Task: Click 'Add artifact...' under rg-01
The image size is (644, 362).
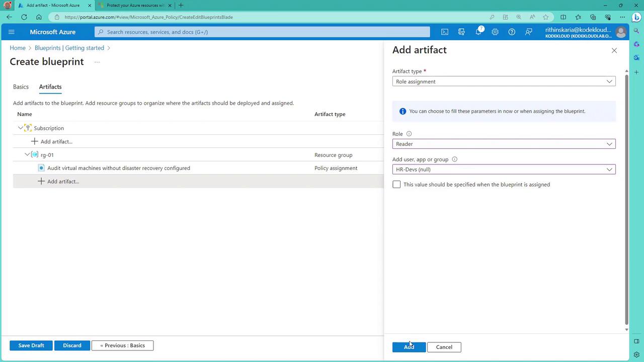Action: [x=63, y=182]
